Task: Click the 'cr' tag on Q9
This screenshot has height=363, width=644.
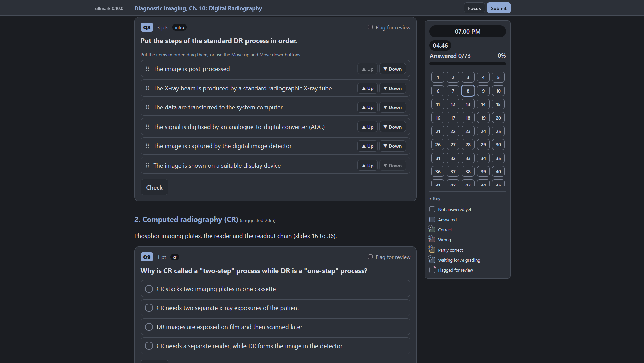Action: coord(174,257)
